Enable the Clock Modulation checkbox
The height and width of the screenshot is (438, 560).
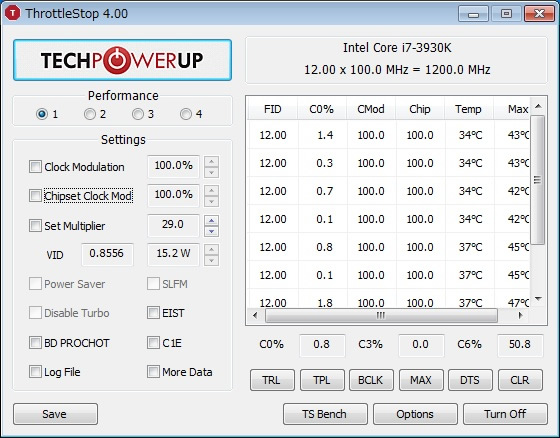tap(35, 166)
